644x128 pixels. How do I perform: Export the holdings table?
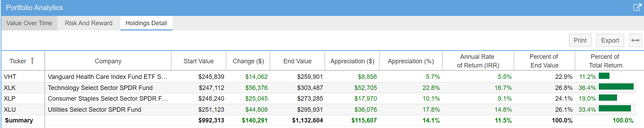click(610, 40)
